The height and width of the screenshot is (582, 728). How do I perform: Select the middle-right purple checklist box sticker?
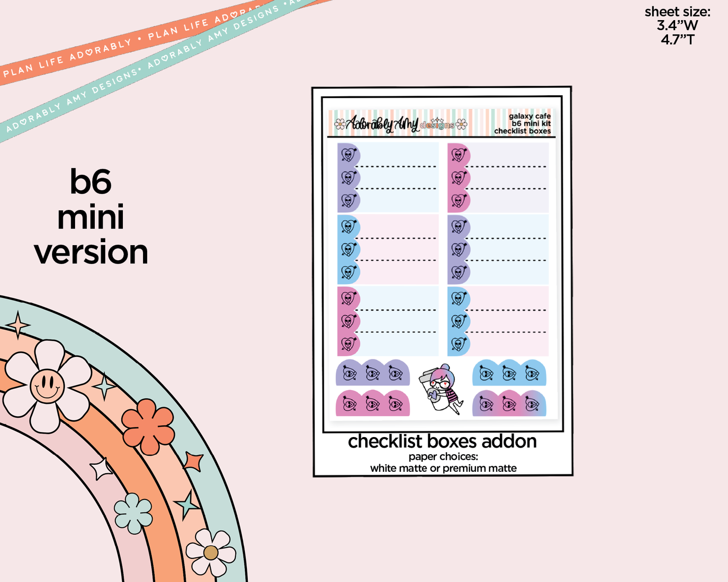498,249
